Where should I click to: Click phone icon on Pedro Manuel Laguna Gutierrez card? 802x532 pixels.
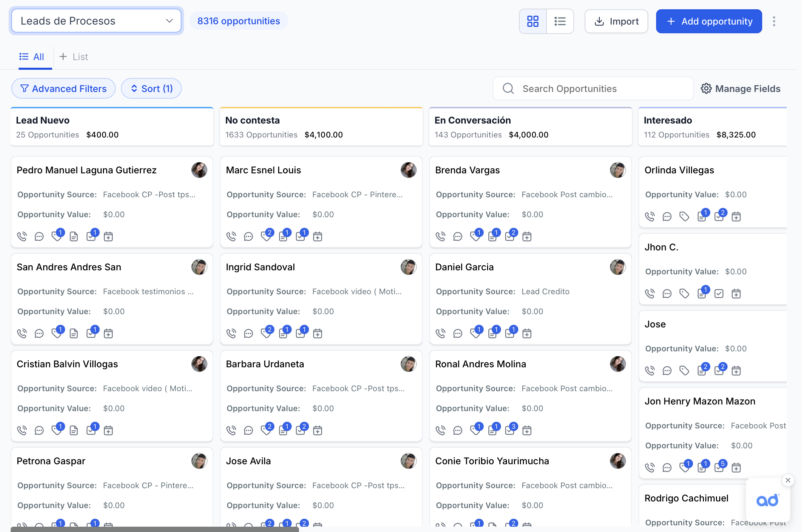click(x=22, y=236)
